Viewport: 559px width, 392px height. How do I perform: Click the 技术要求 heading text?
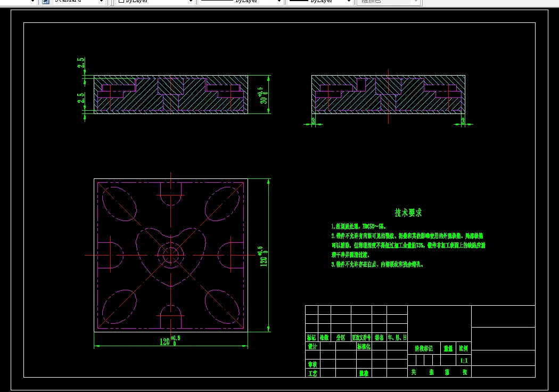[x=408, y=213]
